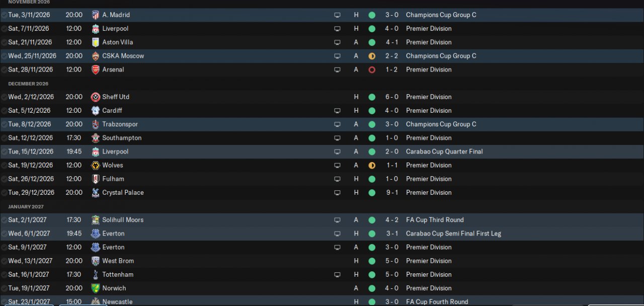This screenshot has width=644, height=306.
Task: Select the Trabzonspor fixture opponent name
Action: point(120,124)
